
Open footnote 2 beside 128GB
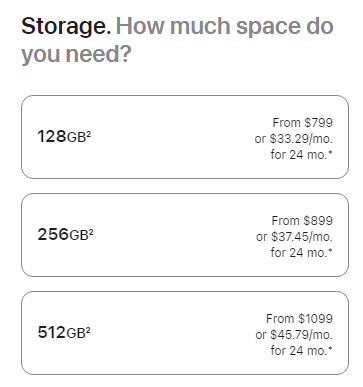point(89,133)
